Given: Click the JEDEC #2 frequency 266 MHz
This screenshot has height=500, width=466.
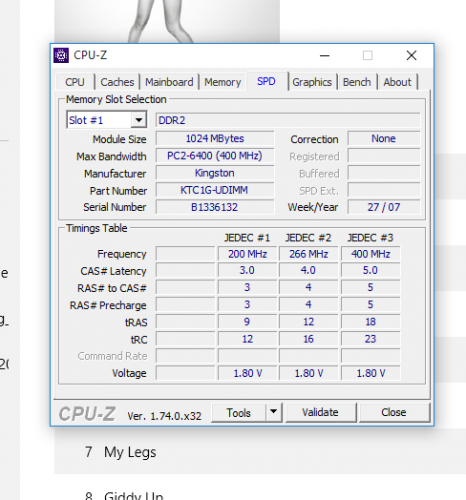Looking at the screenshot, I should pyautogui.click(x=309, y=254).
